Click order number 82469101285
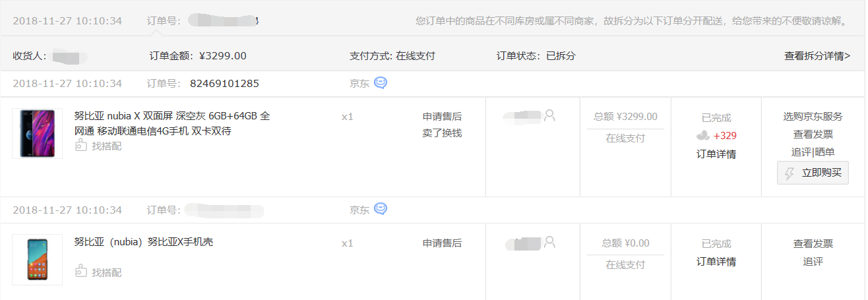The width and height of the screenshot is (868, 300). [224, 84]
